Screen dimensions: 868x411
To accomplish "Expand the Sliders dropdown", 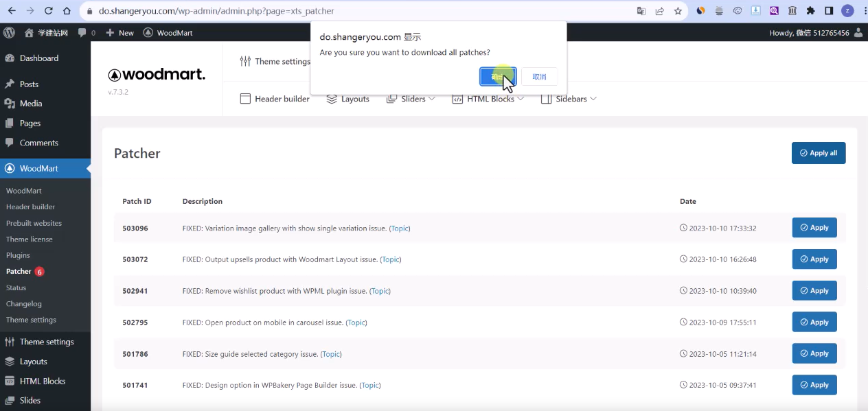I will [411, 99].
